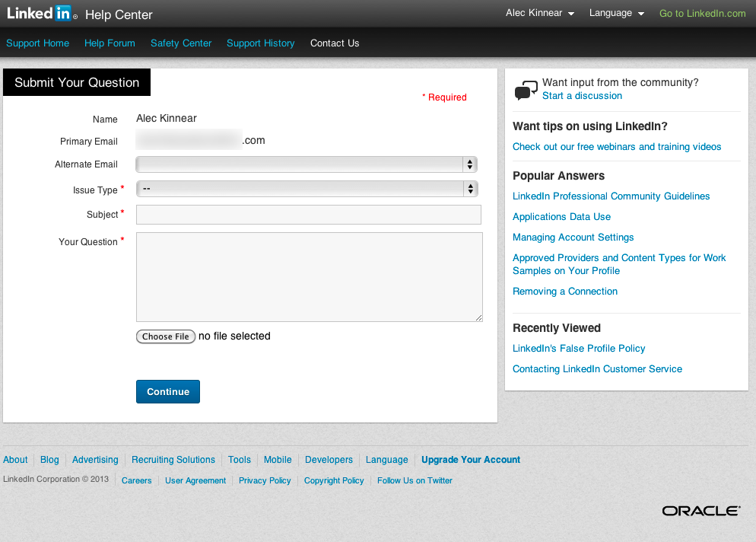Click the About footer link
This screenshot has height=542, width=756.
(x=15, y=460)
